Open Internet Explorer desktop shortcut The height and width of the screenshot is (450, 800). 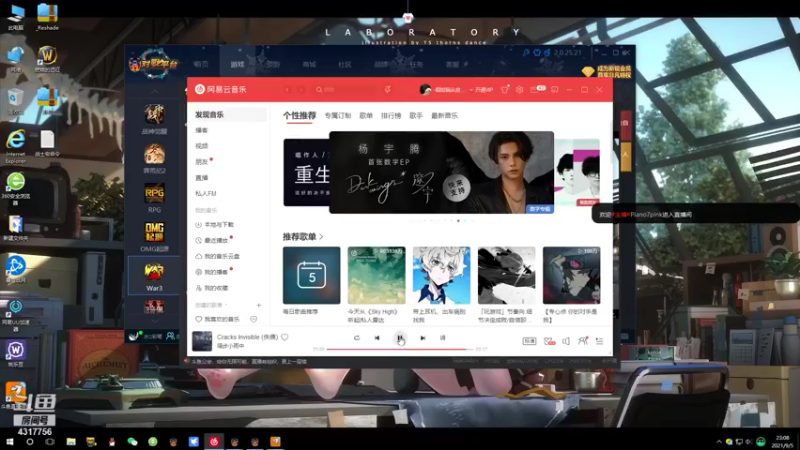coord(15,146)
